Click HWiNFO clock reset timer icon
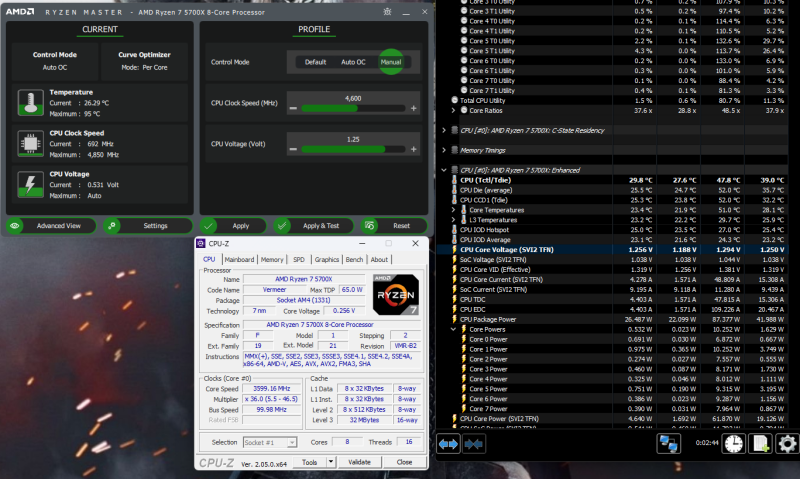 tap(734, 444)
